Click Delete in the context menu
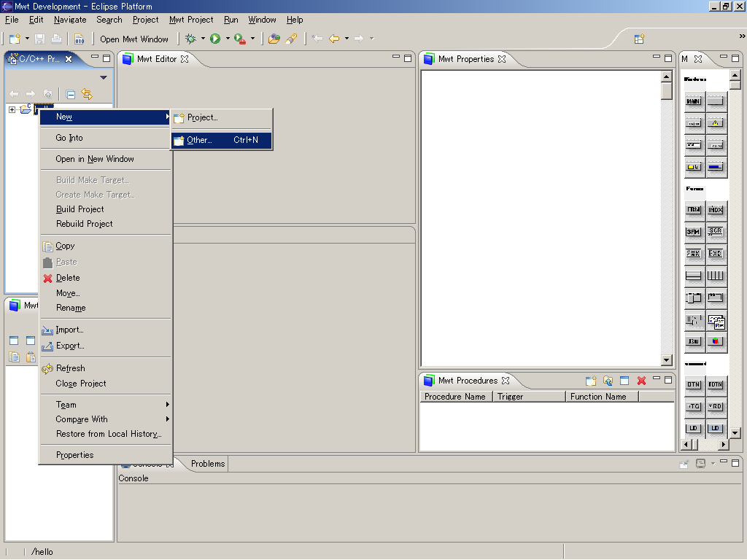The image size is (747, 560). [105, 278]
